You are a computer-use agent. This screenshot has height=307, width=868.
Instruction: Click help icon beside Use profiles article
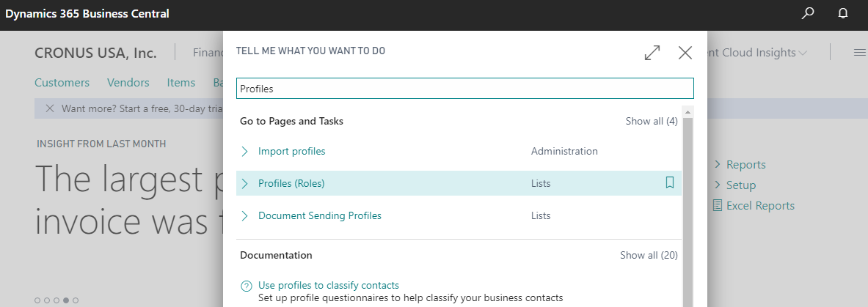coord(246,286)
